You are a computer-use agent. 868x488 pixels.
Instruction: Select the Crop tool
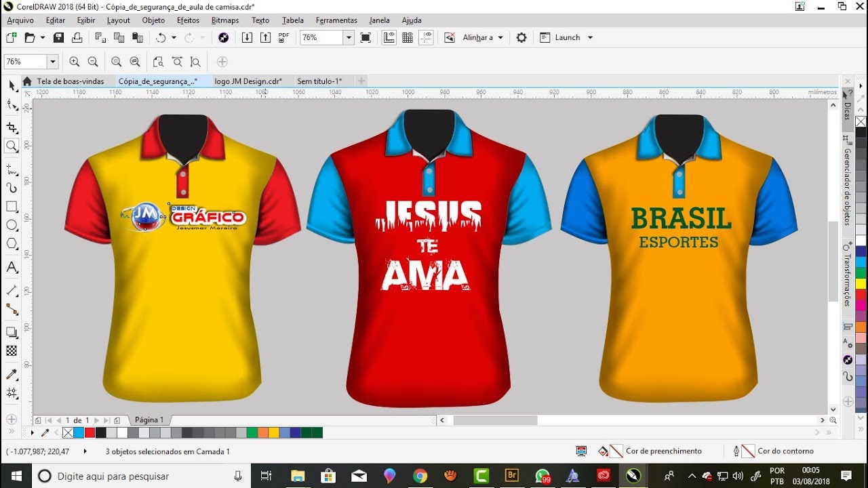click(12, 127)
